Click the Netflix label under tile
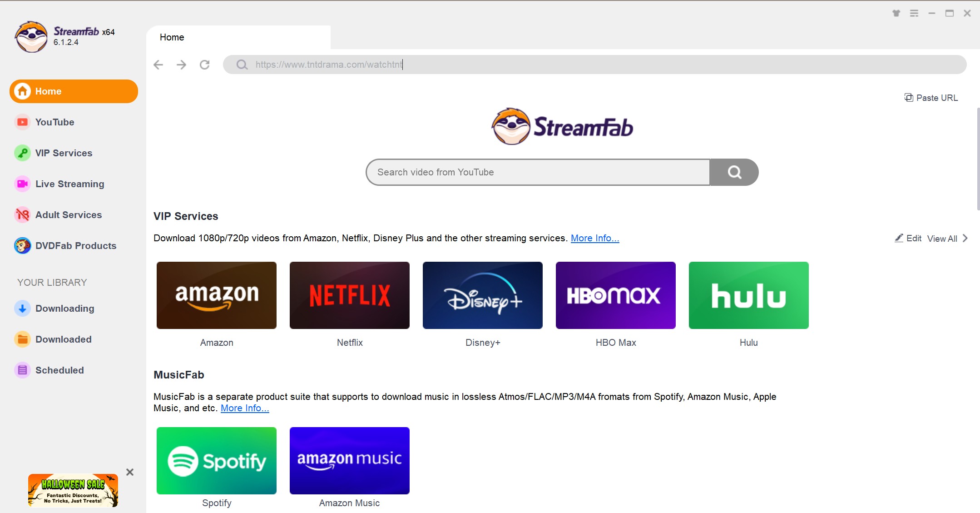 point(350,343)
